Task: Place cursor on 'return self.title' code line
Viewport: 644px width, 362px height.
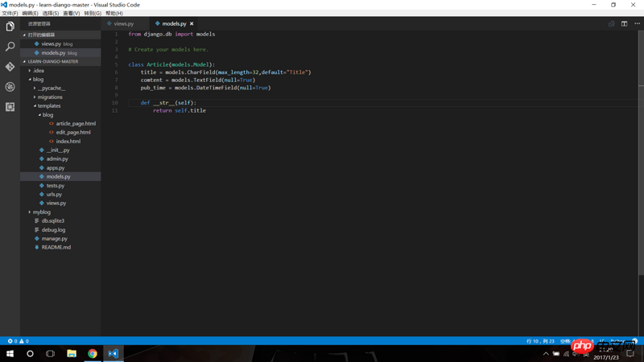Action: click(x=180, y=110)
